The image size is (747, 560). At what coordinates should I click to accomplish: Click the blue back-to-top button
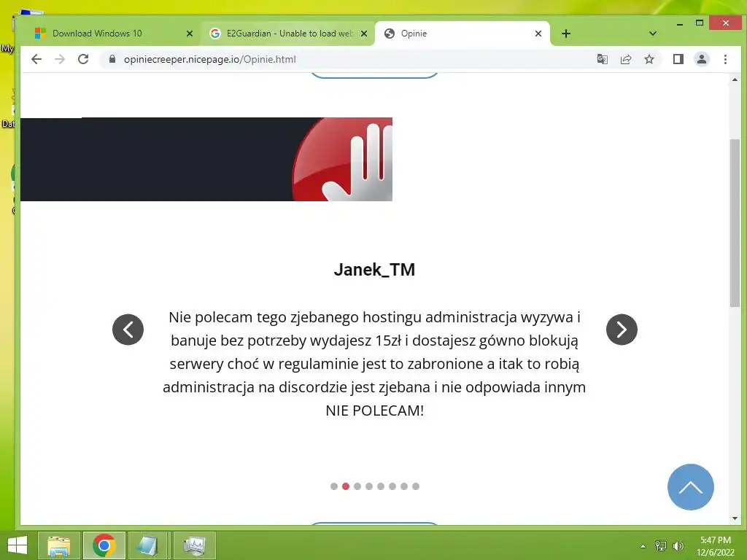690,486
